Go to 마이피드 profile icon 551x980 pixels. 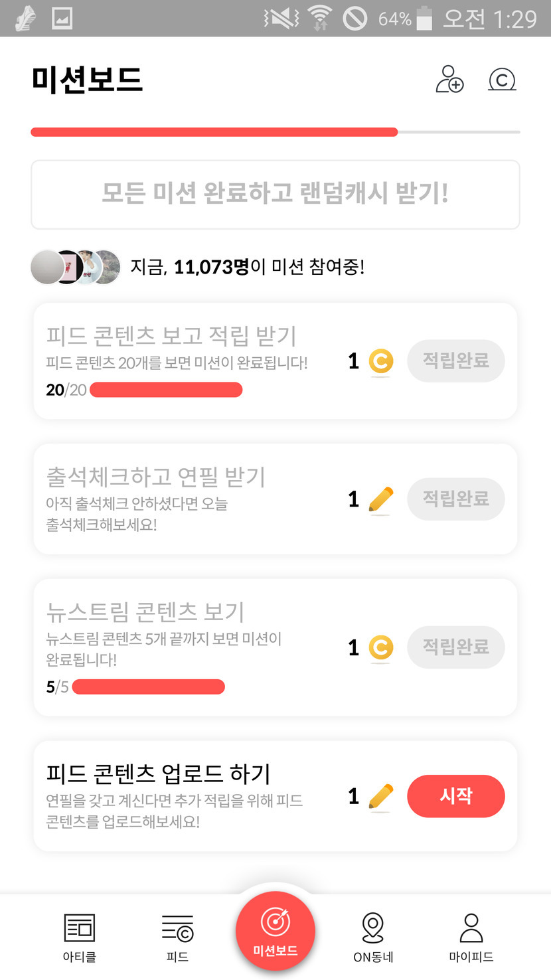tap(471, 928)
